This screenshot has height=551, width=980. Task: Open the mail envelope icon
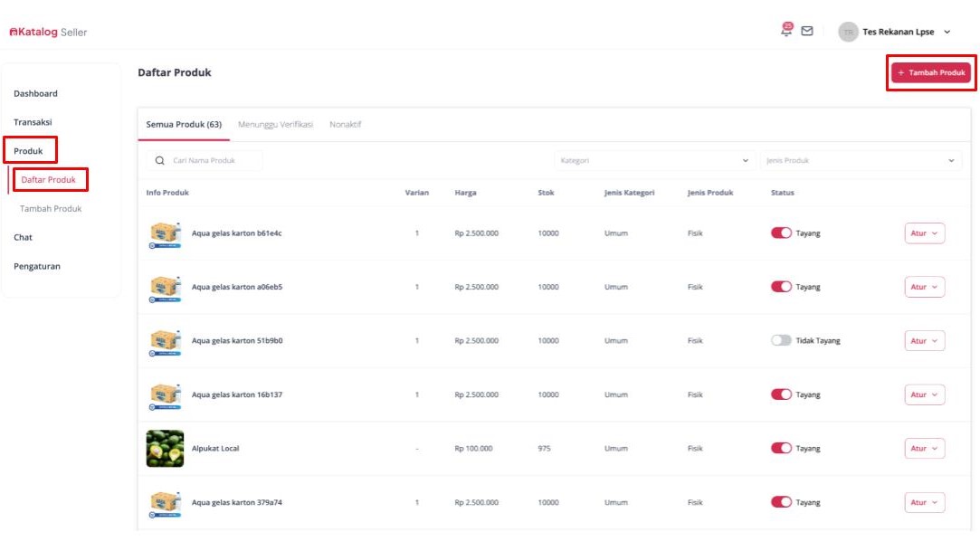pyautogui.click(x=807, y=31)
